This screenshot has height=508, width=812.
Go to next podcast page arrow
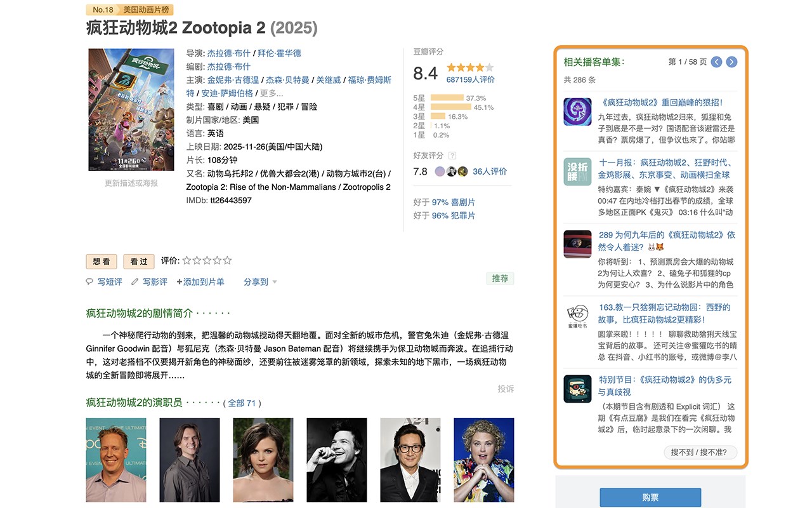click(731, 62)
